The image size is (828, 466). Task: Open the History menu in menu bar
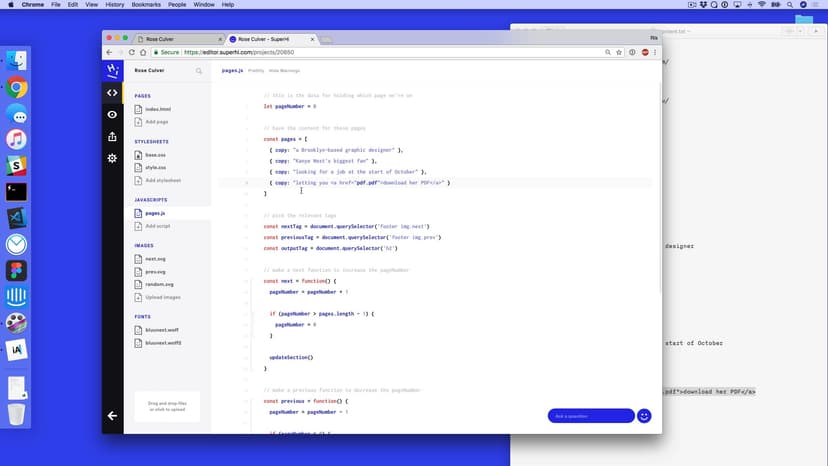pyautogui.click(x=115, y=5)
